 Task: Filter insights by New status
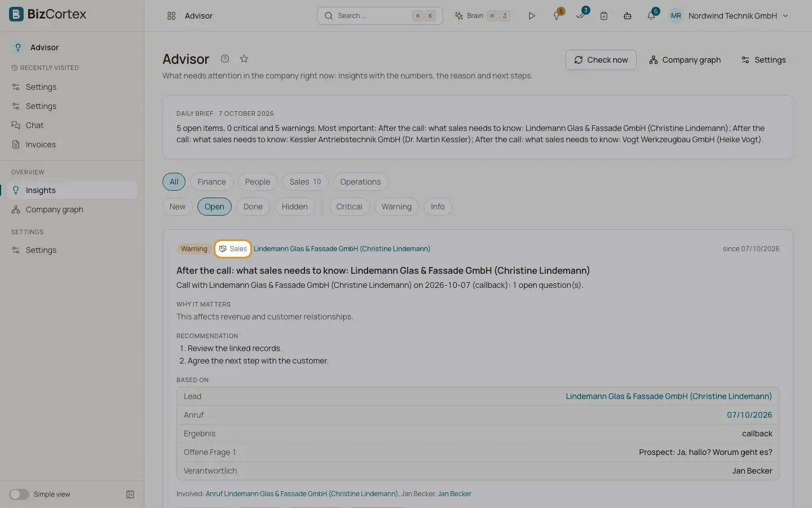pos(178,207)
